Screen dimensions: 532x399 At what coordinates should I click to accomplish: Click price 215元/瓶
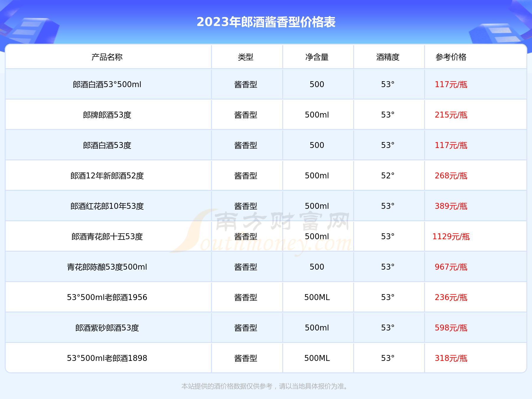tap(451, 115)
